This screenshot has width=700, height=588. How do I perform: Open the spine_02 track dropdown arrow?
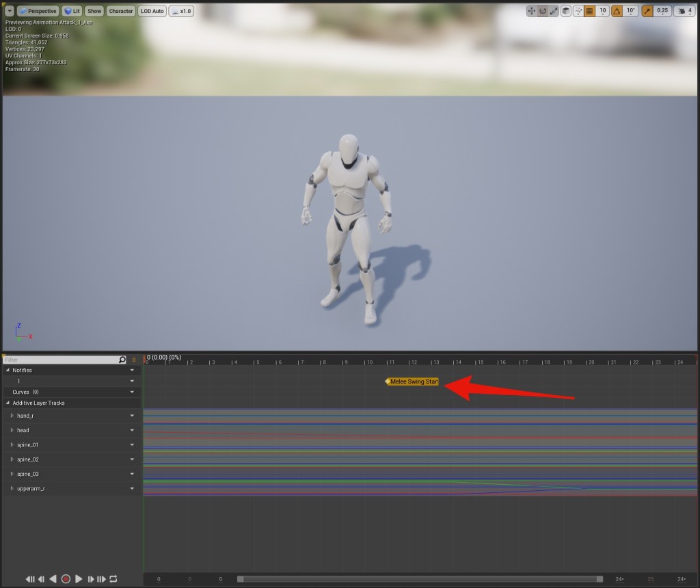(x=132, y=459)
